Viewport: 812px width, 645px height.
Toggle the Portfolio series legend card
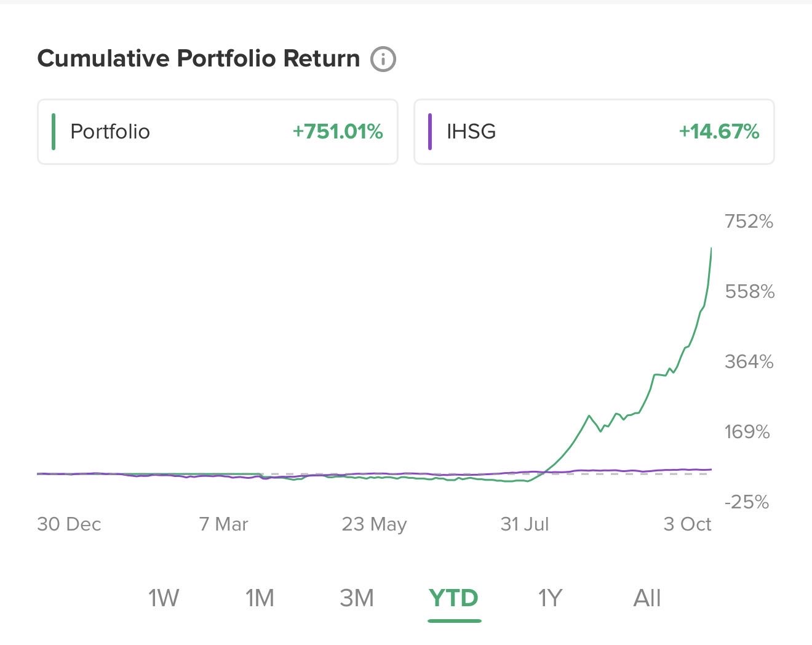coord(217,132)
